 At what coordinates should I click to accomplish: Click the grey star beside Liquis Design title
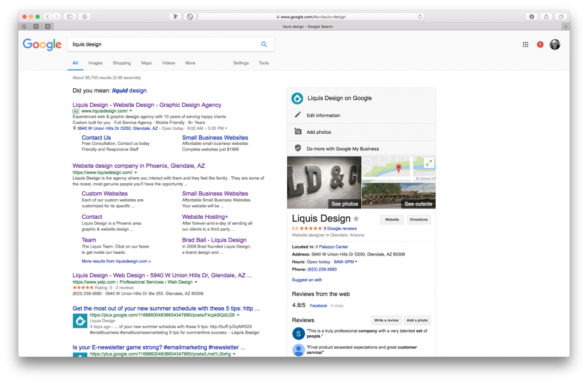(x=356, y=219)
